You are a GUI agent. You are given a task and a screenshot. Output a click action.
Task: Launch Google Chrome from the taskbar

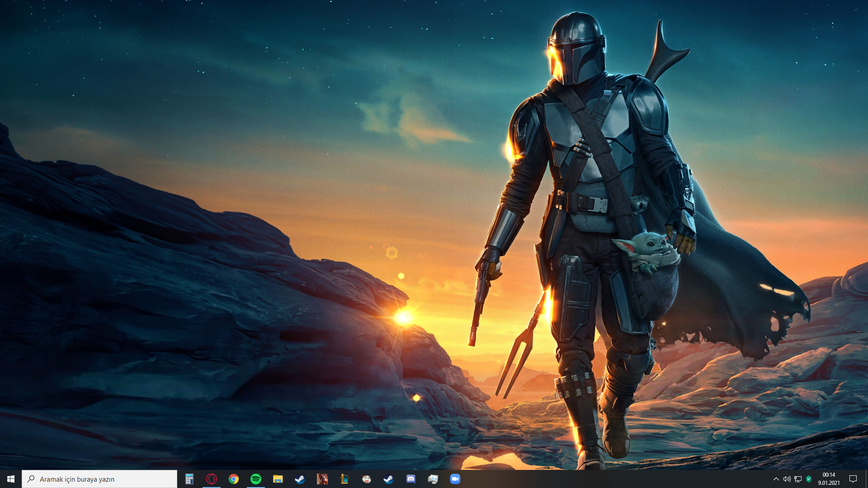[x=233, y=479]
